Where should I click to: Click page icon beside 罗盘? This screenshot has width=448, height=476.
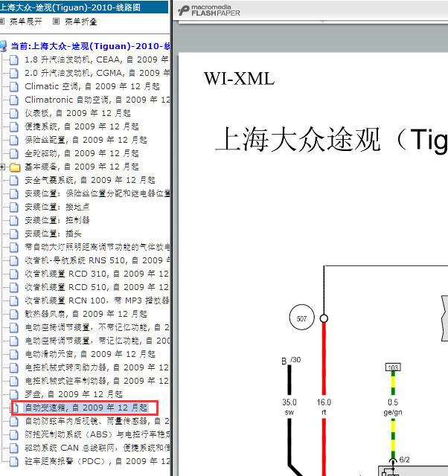coord(13,394)
